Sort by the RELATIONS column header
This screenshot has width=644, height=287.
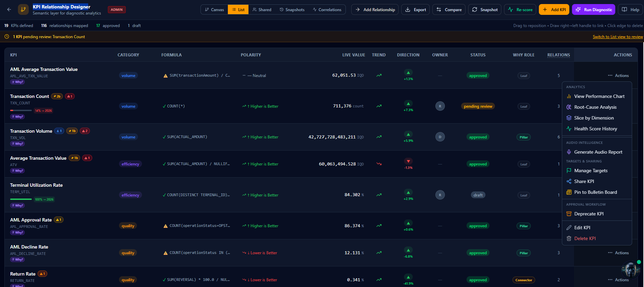[x=558, y=55]
